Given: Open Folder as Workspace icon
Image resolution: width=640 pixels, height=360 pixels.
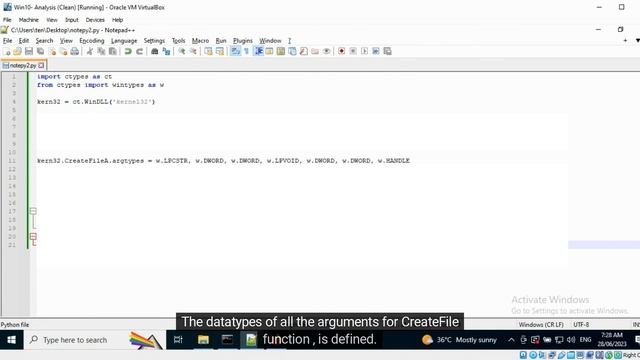Looking at the screenshot, I should [x=315, y=51].
